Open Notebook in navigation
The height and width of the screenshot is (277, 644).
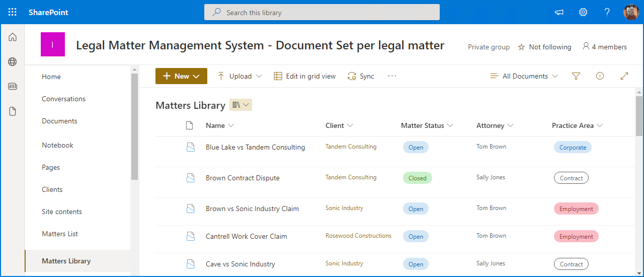57,145
